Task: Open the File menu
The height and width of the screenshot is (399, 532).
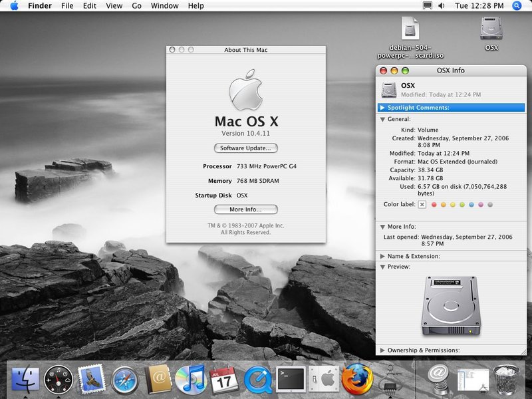Action: click(x=67, y=6)
